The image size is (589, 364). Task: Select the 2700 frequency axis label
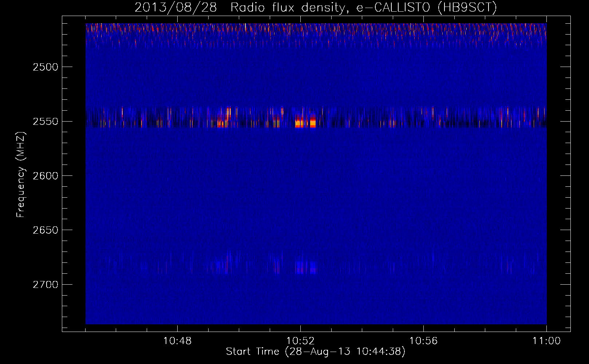click(x=46, y=285)
